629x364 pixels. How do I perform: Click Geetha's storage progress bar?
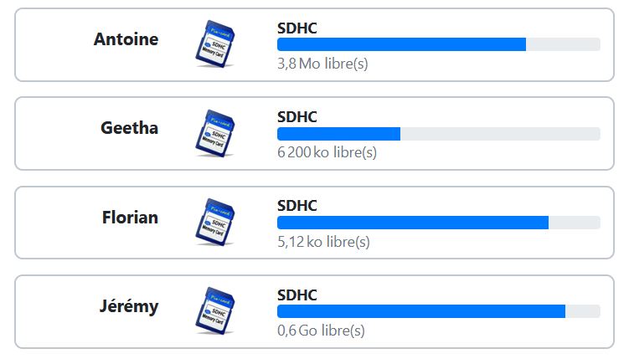click(438, 134)
